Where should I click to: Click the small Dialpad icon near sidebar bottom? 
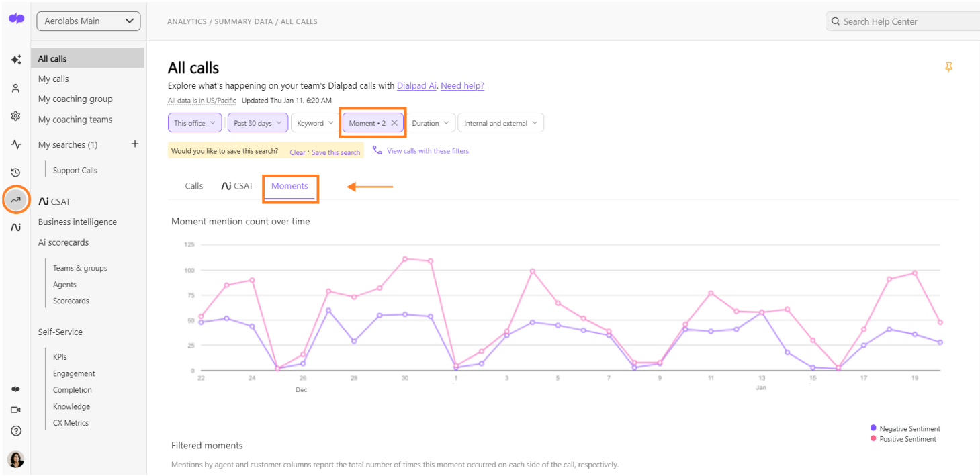16,389
